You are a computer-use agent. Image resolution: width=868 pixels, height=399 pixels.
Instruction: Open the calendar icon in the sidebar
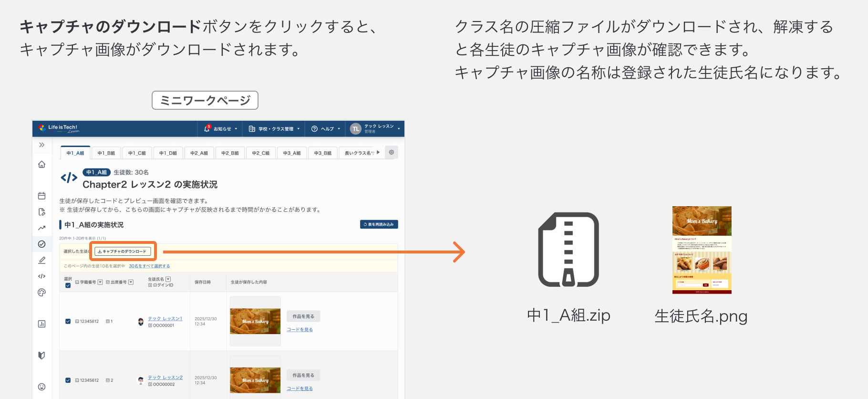point(42,196)
